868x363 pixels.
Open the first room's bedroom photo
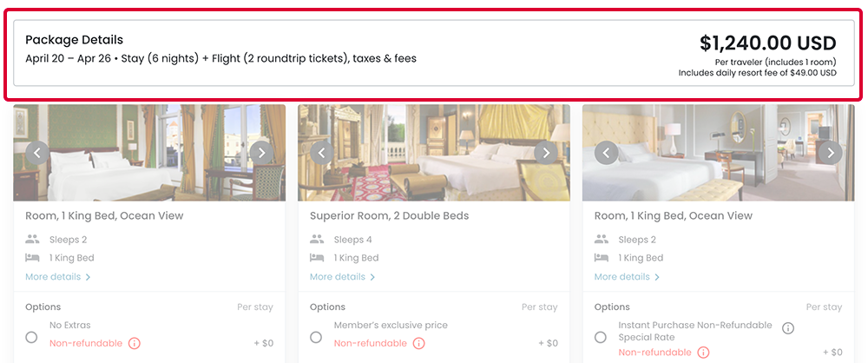coord(149,153)
